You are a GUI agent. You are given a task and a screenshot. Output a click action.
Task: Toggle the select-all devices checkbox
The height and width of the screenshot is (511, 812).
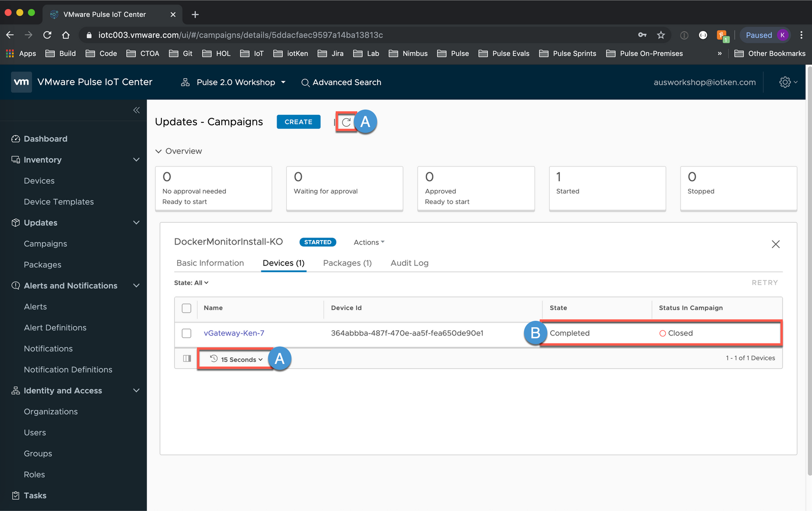187,308
